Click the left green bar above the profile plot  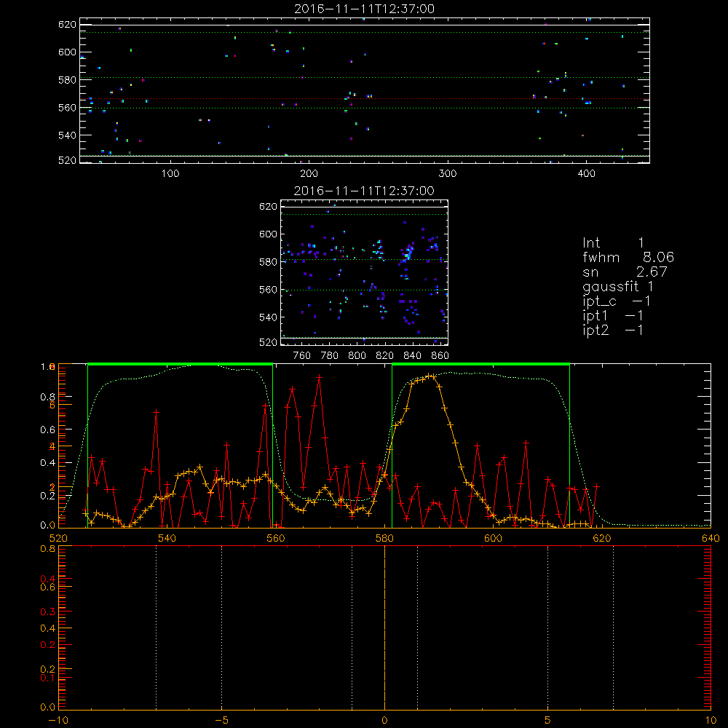pos(180,364)
